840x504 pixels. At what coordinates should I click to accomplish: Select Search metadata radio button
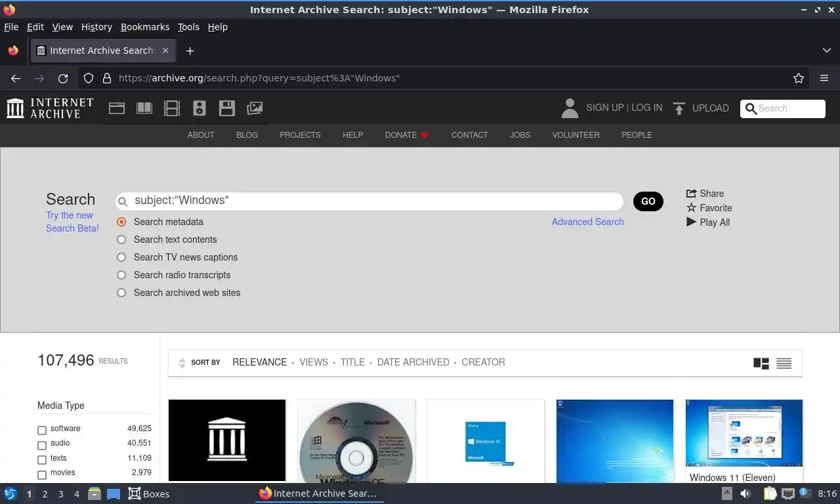(121, 222)
